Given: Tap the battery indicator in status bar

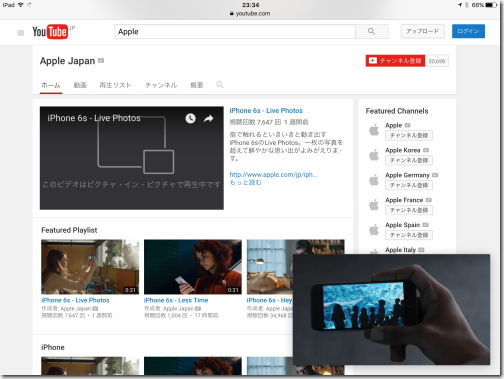Looking at the screenshot, I should tap(491, 5).
